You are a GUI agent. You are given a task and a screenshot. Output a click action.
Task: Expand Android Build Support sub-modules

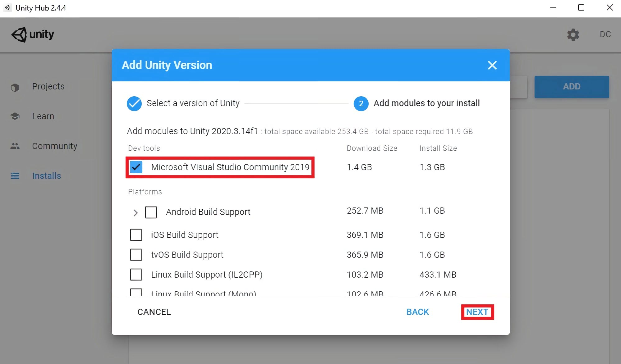135,212
